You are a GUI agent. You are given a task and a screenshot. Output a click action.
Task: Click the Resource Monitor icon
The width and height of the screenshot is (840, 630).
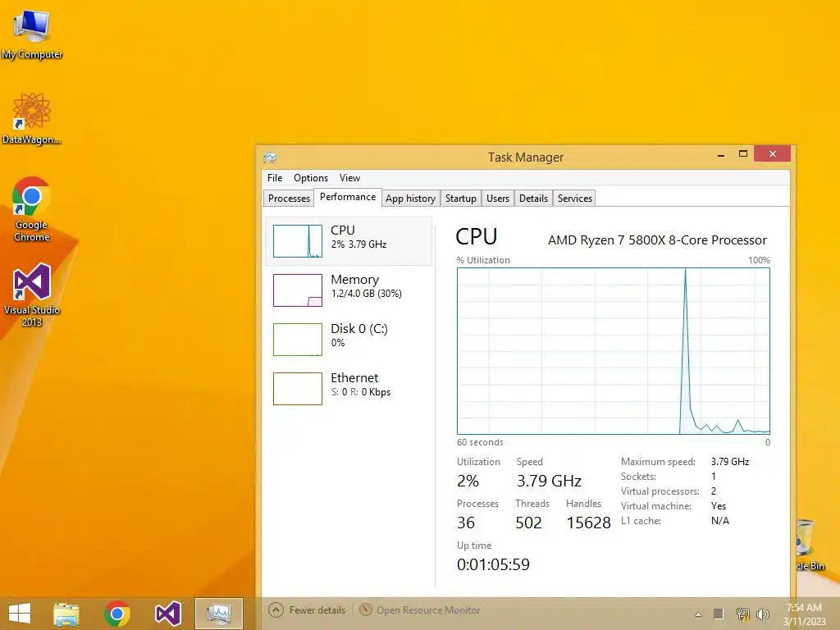pyautogui.click(x=366, y=609)
